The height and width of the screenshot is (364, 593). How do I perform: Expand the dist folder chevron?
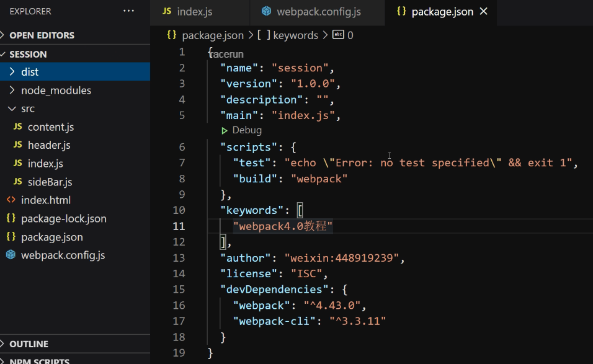12,71
